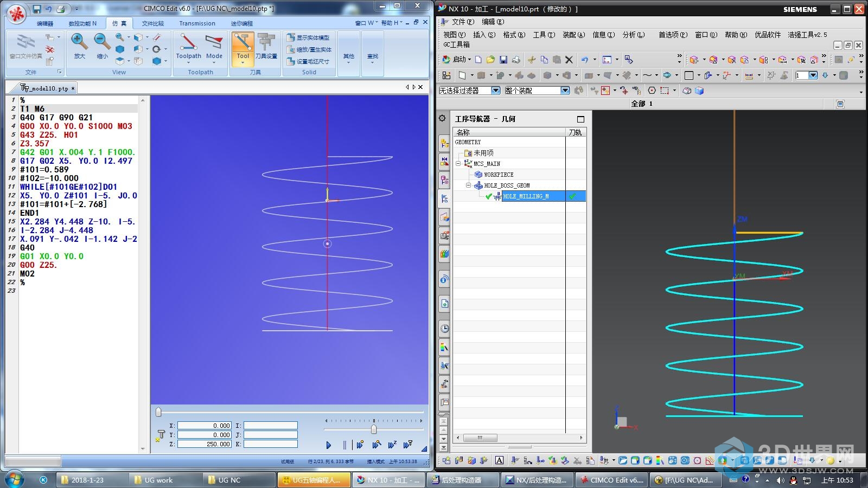Toggle the highlighted Tool button
The height and width of the screenshot is (488, 868).
point(242,48)
